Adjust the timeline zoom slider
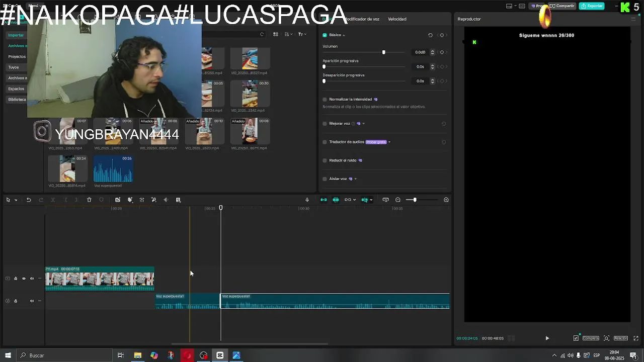This screenshot has width=644, height=362. (x=415, y=200)
